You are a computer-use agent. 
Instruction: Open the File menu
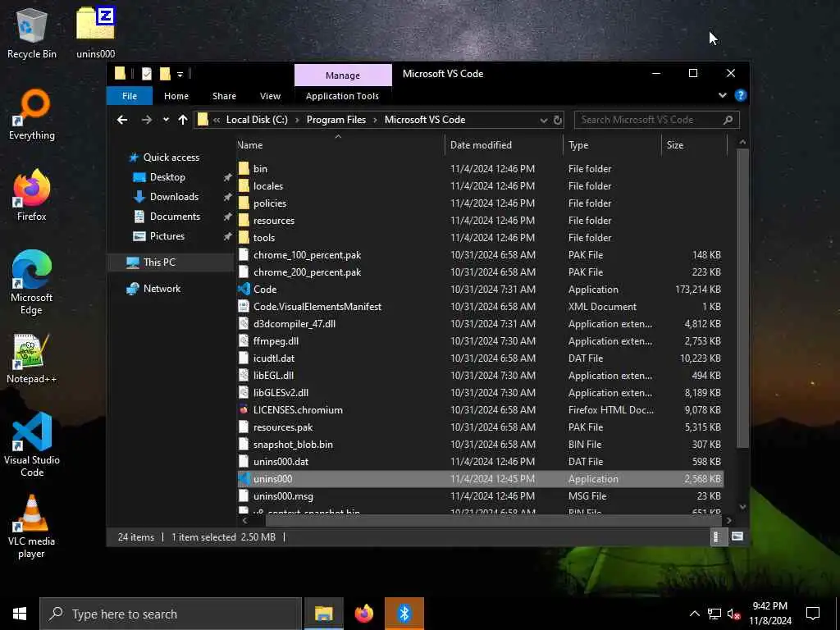click(130, 96)
